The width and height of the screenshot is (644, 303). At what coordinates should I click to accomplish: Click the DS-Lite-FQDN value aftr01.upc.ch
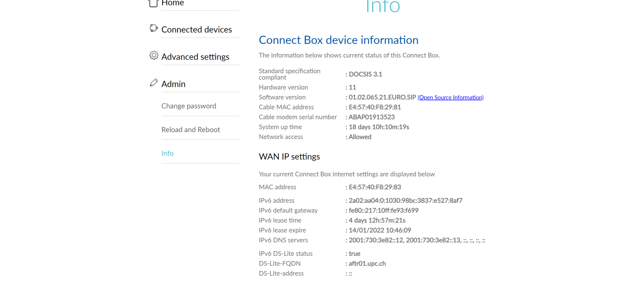tap(367, 264)
